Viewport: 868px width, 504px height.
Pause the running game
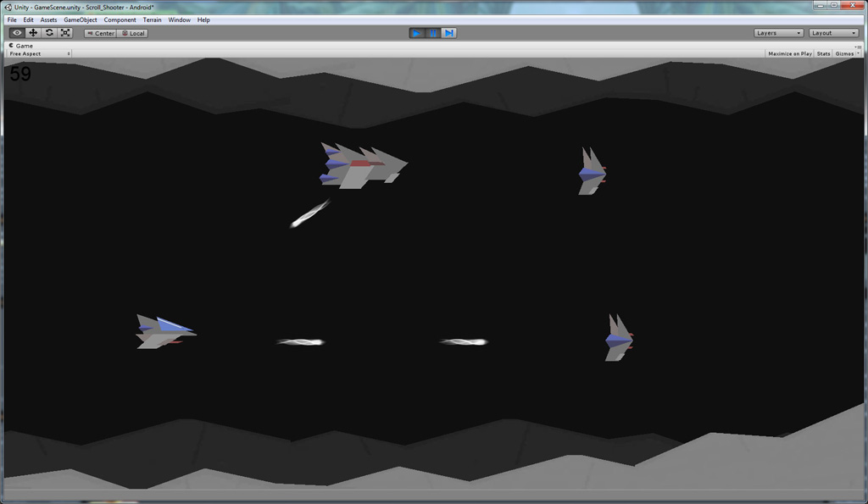tap(433, 33)
